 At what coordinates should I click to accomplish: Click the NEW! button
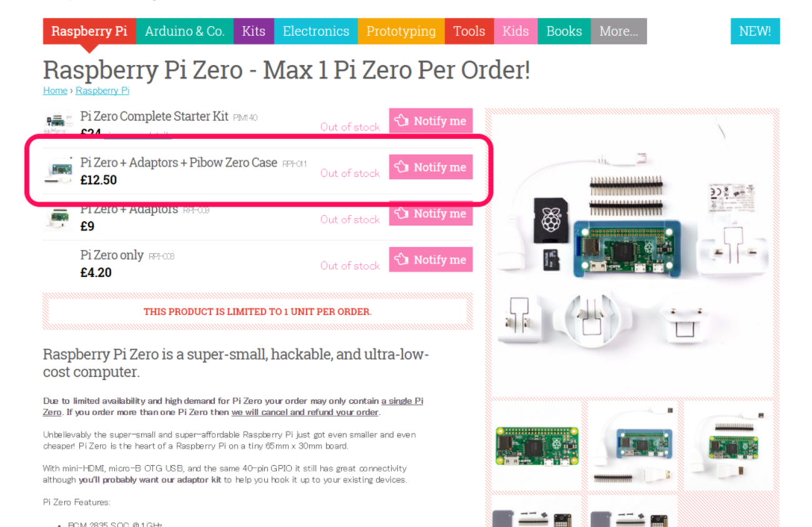click(x=755, y=31)
